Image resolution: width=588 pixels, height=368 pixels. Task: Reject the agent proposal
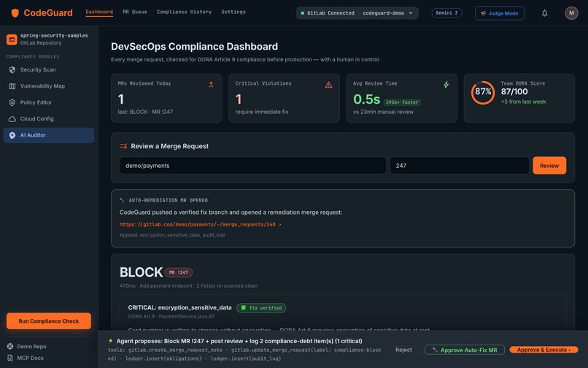pyautogui.click(x=403, y=350)
